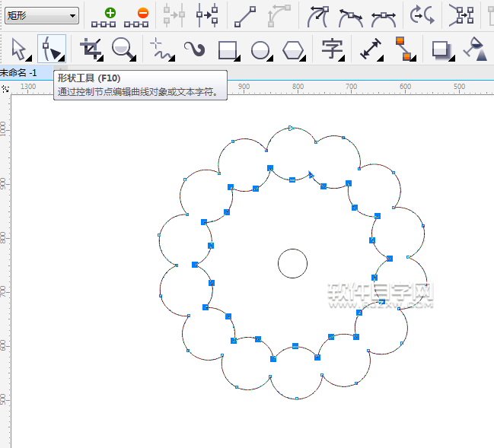This screenshot has width=494, height=448.
Task: Expand the Crop tool flyout arrow
Action: tap(100, 58)
